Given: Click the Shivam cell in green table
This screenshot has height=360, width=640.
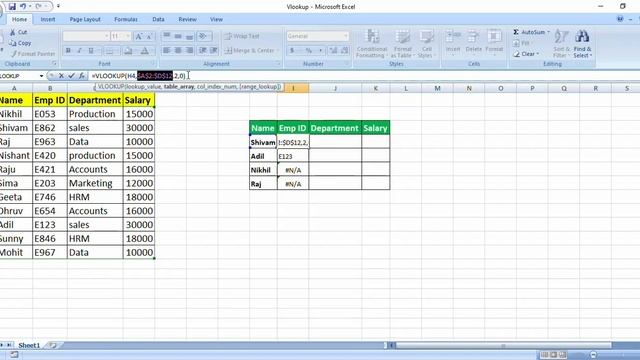Looking at the screenshot, I should tap(263, 142).
